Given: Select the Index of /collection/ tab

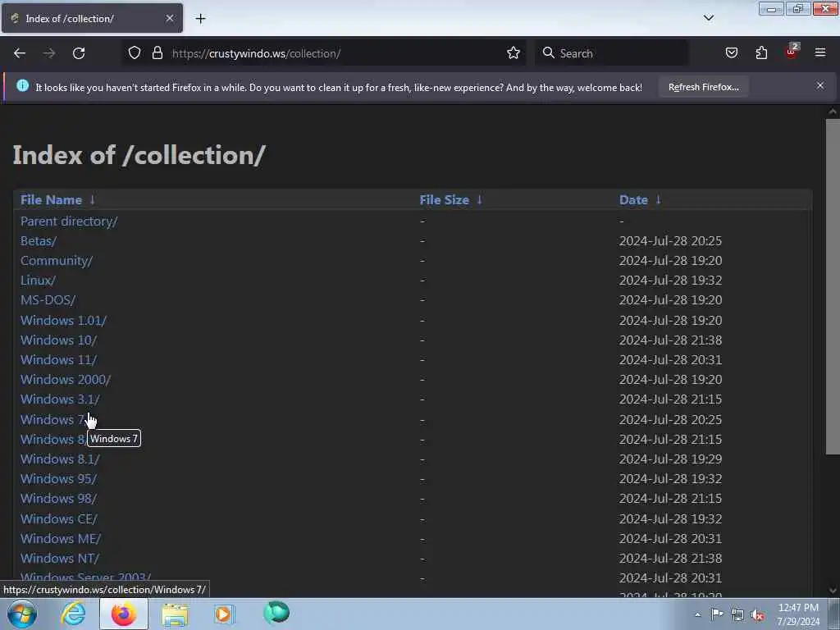Looking at the screenshot, I should [x=92, y=19].
